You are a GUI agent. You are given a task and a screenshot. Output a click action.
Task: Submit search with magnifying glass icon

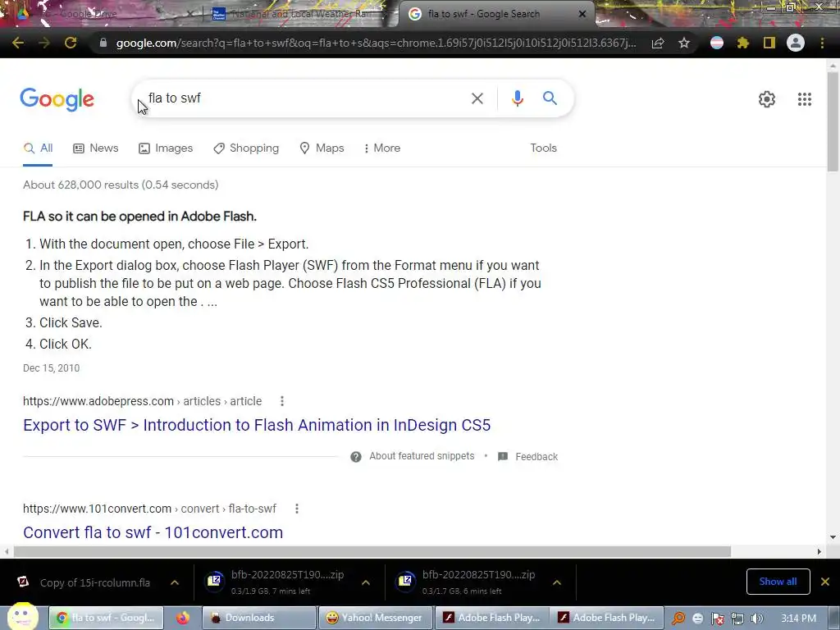point(550,98)
